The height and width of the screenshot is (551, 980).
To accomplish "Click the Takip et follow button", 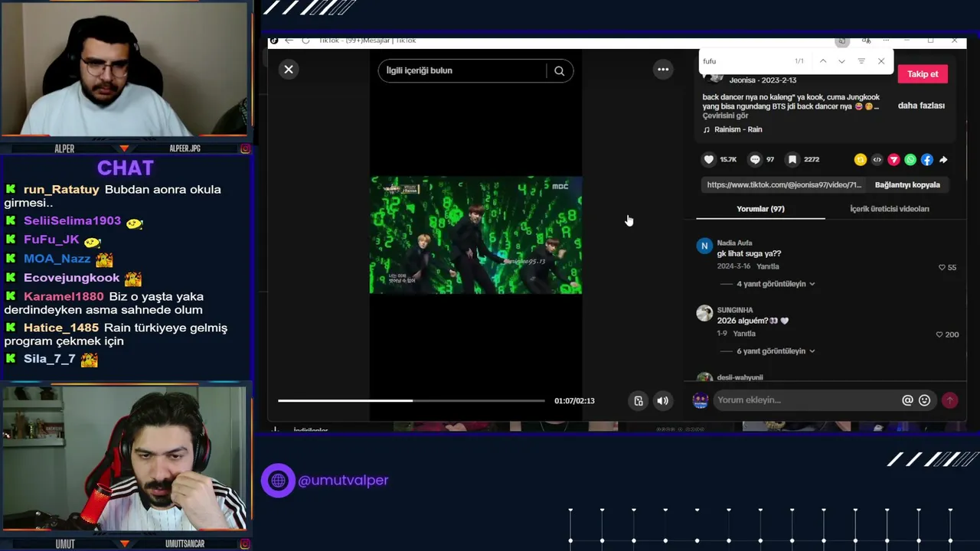I will 923,74.
